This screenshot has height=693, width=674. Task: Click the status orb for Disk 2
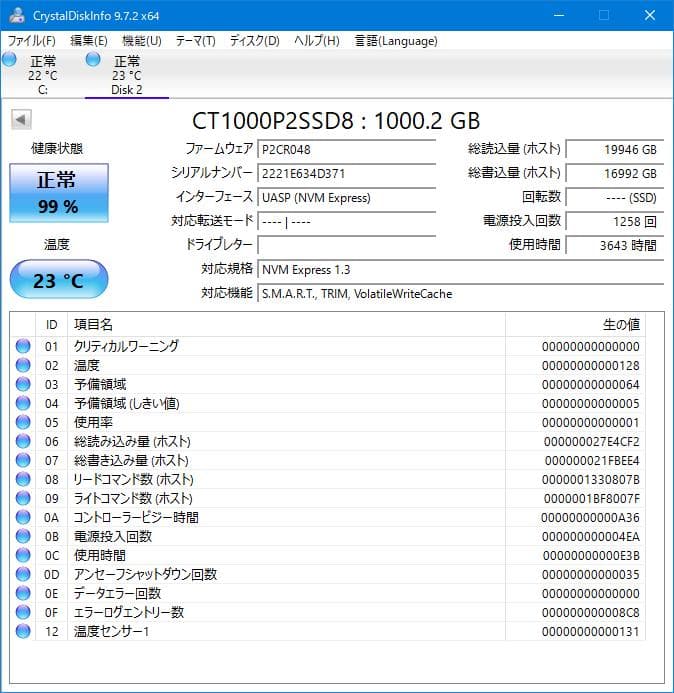(x=93, y=59)
